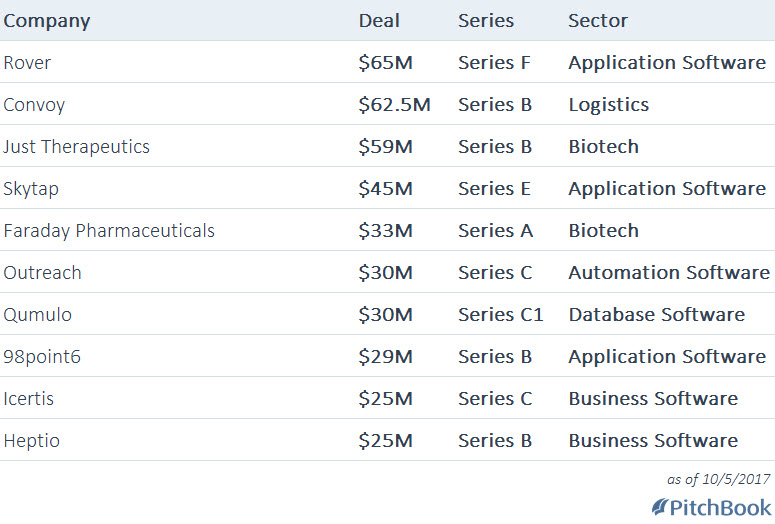Viewport: 775px width, 524px height.
Task: Click the Outreach company name
Action: [43, 273]
